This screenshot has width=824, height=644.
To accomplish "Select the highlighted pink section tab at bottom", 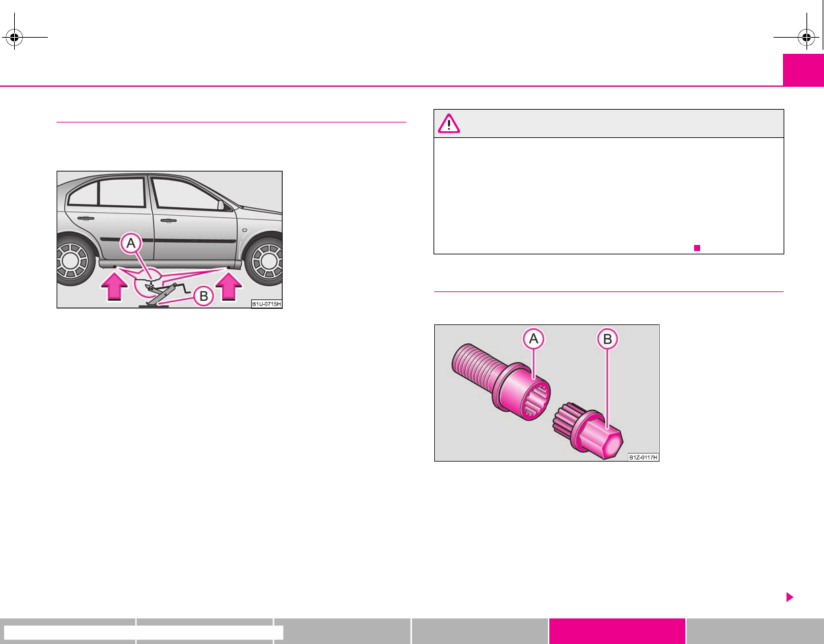I will (617, 631).
